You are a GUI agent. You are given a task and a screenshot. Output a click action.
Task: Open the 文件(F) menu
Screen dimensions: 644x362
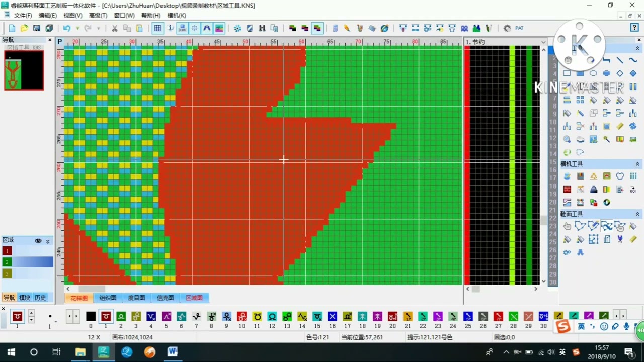(23, 16)
